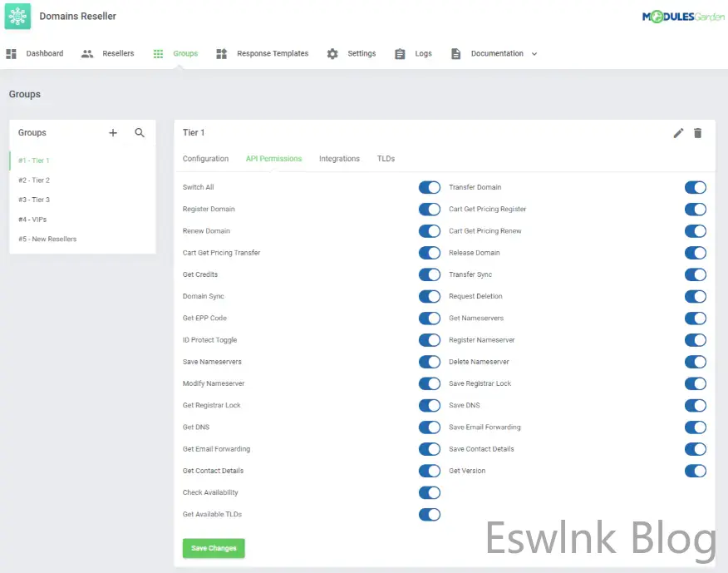
Task: Go to Resellers via the people icon
Action: pos(87,54)
